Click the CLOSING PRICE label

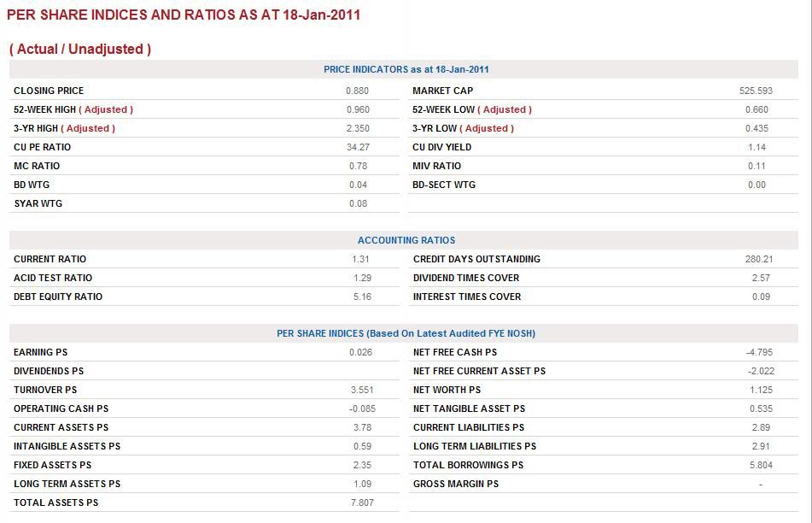tap(49, 91)
